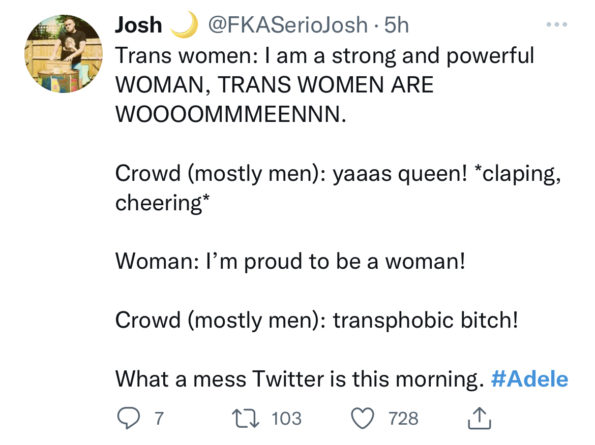Click the crescent moon emoji beside Josh

(184, 25)
